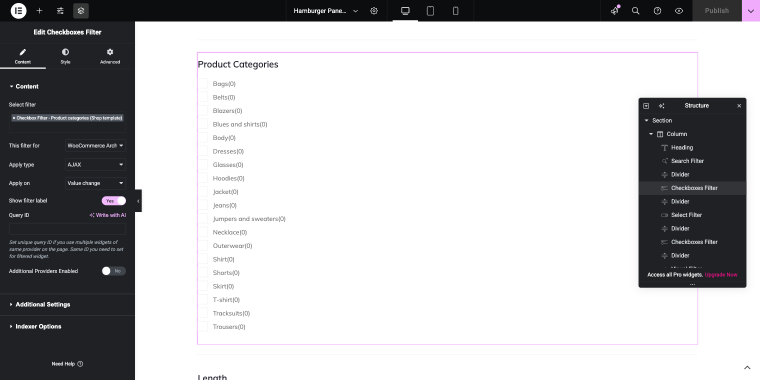Select Divider below Heading's Search Filter
This screenshot has width=760, height=380.
[x=680, y=174]
